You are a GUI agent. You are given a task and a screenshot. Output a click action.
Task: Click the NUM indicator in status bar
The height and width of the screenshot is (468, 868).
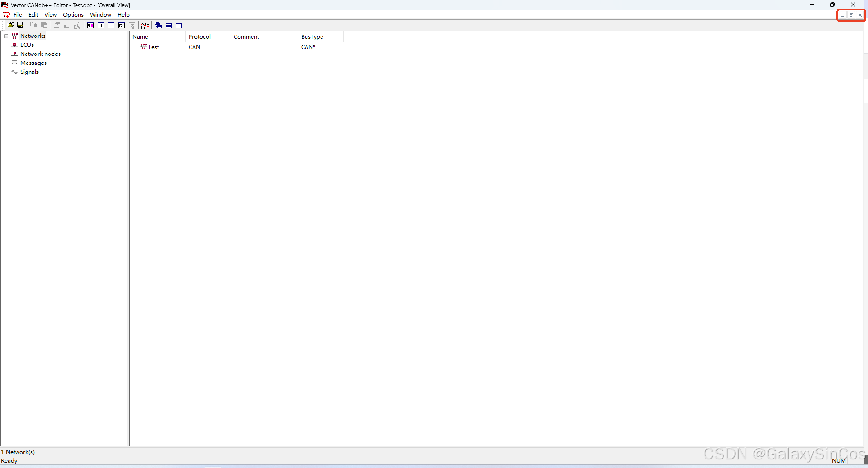pyautogui.click(x=839, y=461)
